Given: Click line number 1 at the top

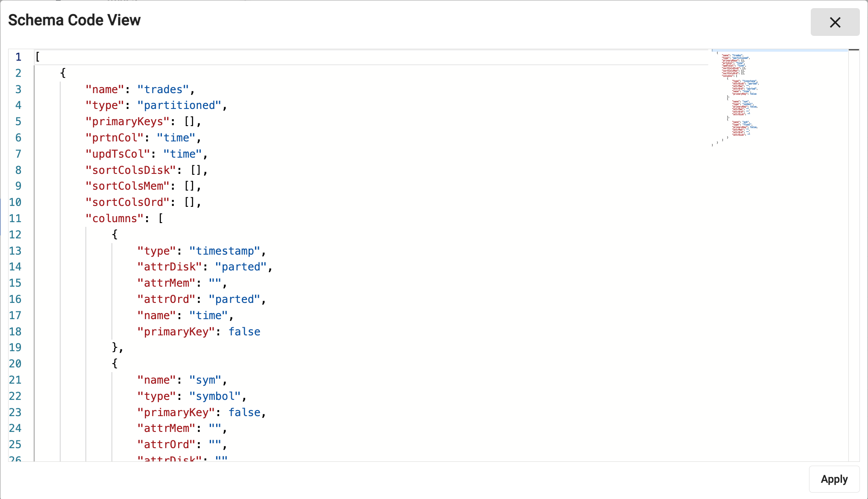Looking at the screenshot, I should tap(18, 56).
